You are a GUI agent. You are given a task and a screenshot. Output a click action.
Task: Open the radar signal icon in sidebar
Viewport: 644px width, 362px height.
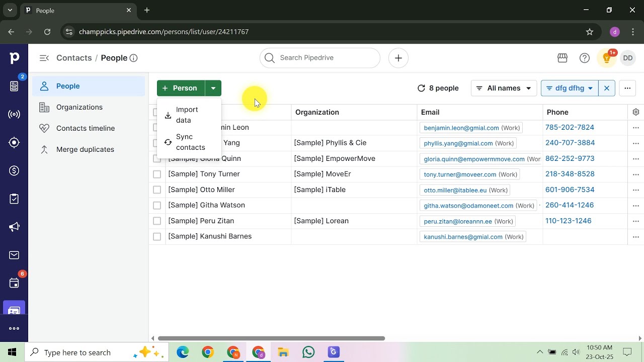pos(14,115)
